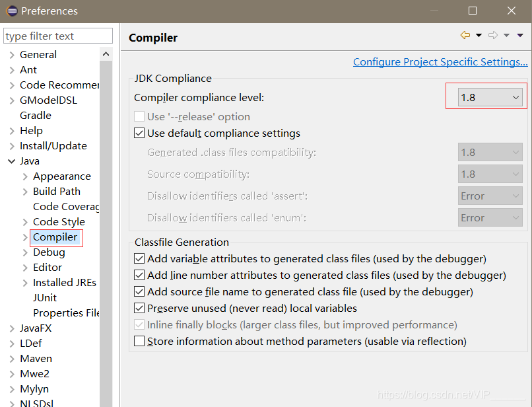Viewport: 532px width, 407px height.
Task: Toggle Add source file name checkbox
Action: (x=139, y=291)
